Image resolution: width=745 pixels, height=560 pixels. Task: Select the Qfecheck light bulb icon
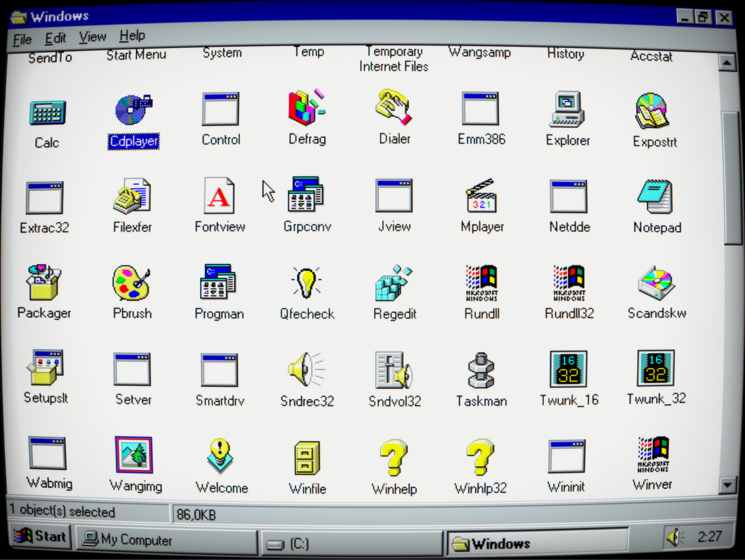(x=306, y=282)
